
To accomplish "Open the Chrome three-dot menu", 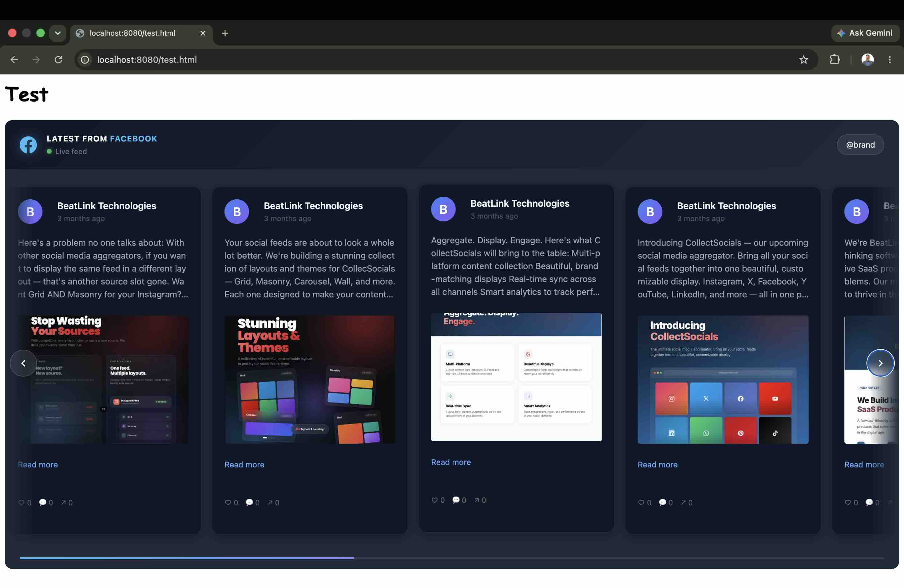I will click(x=890, y=60).
